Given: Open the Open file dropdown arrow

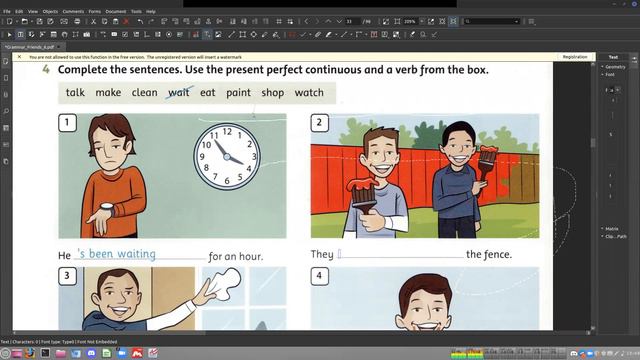Looking at the screenshot, I should coord(32,21).
